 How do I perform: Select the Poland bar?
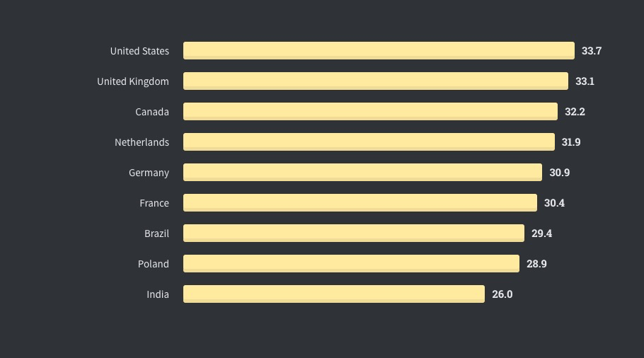click(x=351, y=264)
